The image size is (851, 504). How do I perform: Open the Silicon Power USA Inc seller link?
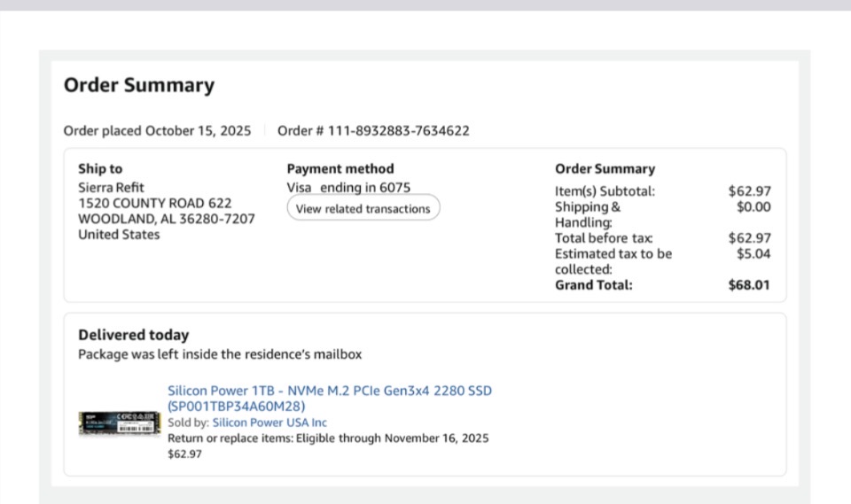[269, 423]
